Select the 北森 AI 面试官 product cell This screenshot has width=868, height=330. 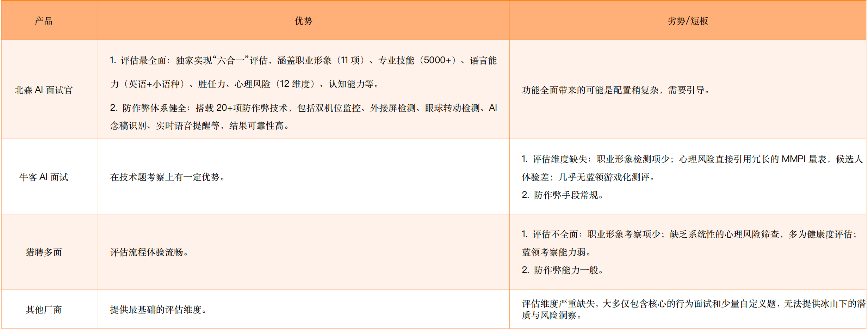(x=50, y=90)
